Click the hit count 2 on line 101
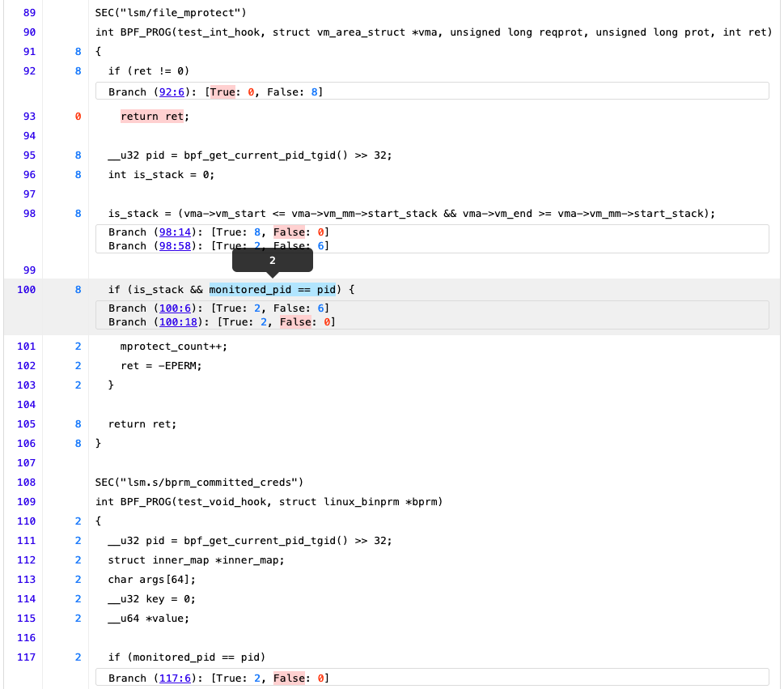The width and height of the screenshot is (784, 689). (x=78, y=347)
